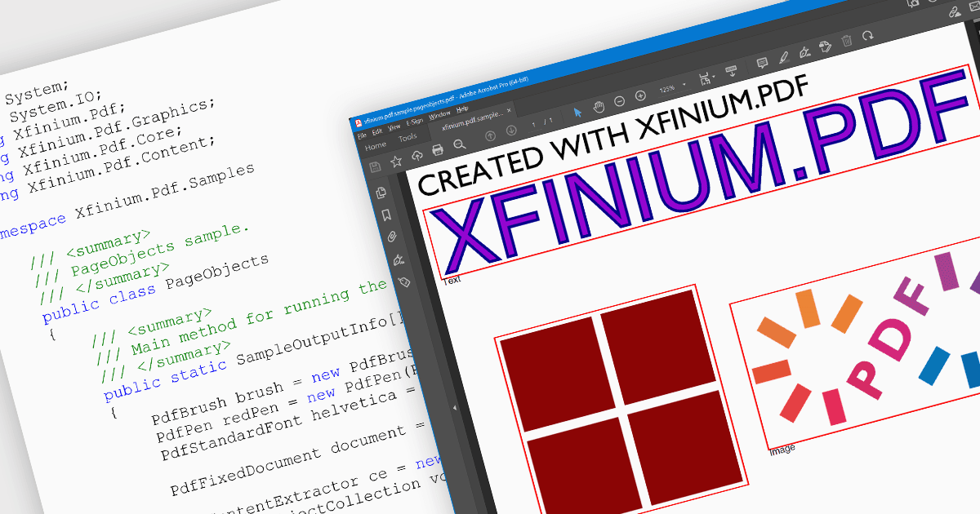This screenshot has width=980, height=514.
Task: Select the arrow Selection tool
Action: tap(578, 113)
